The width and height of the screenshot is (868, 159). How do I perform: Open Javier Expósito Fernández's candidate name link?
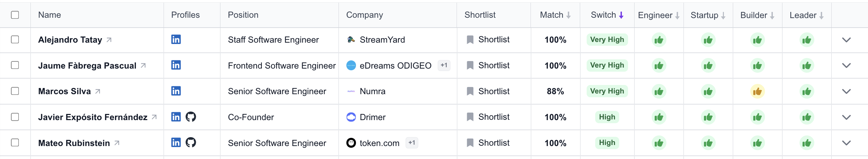pyautogui.click(x=93, y=117)
